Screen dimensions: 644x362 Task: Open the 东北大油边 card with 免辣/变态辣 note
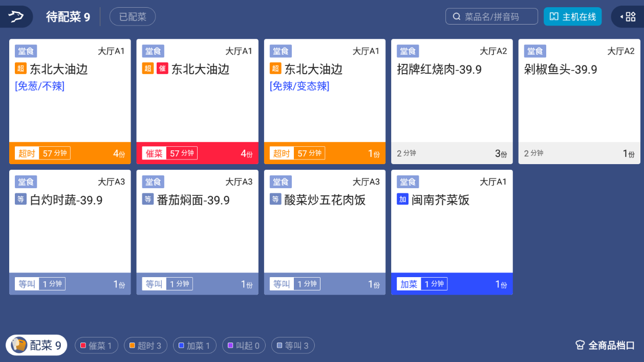(x=325, y=102)
